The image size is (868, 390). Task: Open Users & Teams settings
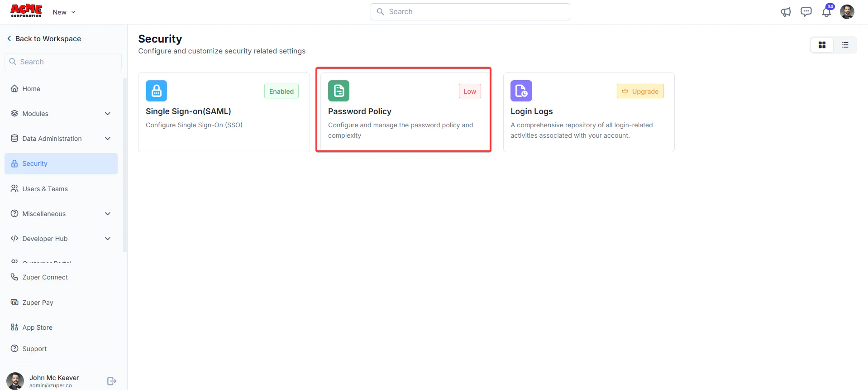(x=61, y=189)
